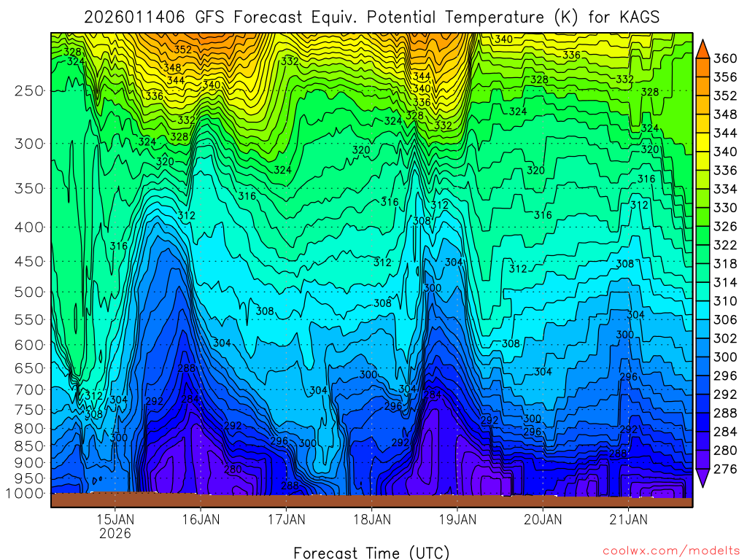Pick color legend value 276
The height and width of the screenshot is (560, 747).
coord(725,469)
